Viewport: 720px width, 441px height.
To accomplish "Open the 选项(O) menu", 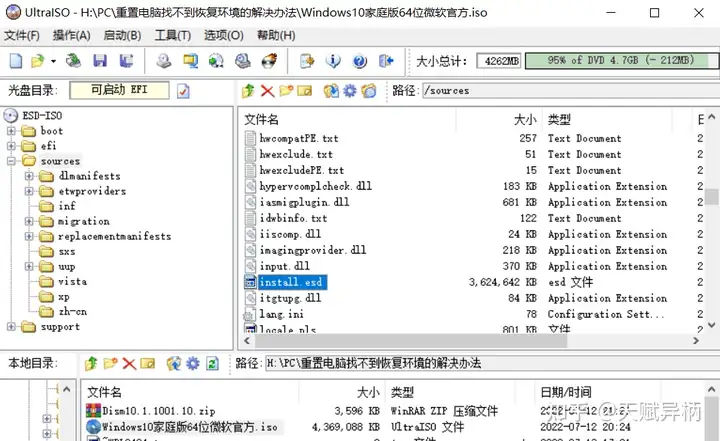I will point(224,35).
